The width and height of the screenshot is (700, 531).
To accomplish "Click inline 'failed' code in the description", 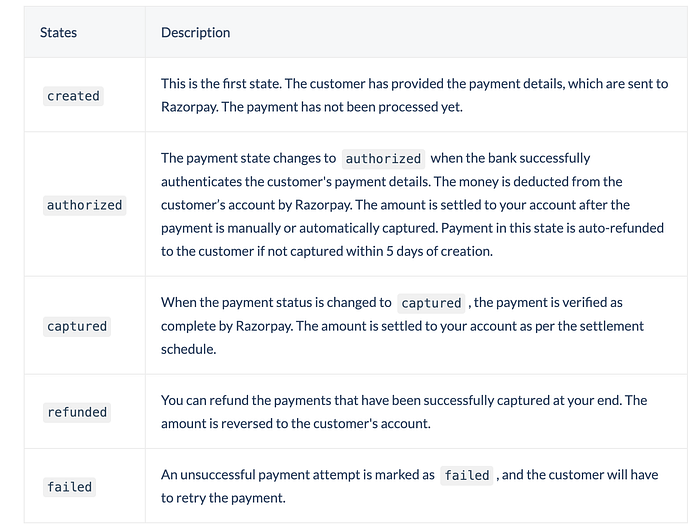I will coord(467,475).
